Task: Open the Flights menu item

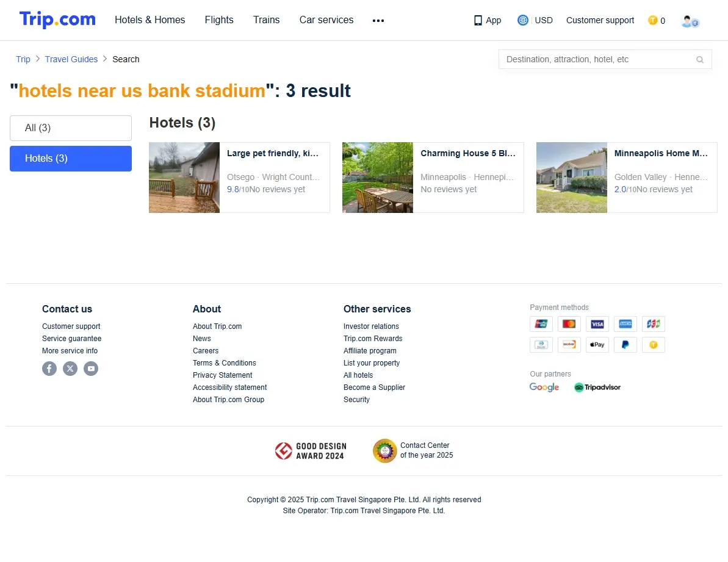Action: 218,20
